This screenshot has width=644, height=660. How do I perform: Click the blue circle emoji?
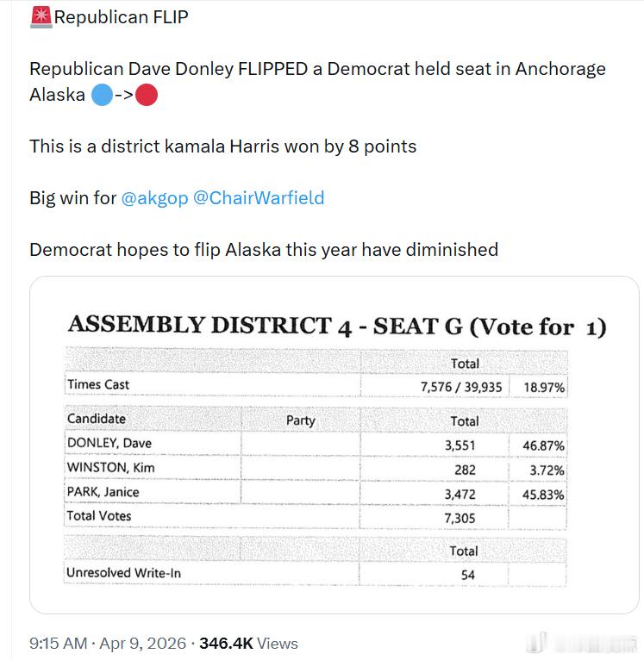(101, 95)
